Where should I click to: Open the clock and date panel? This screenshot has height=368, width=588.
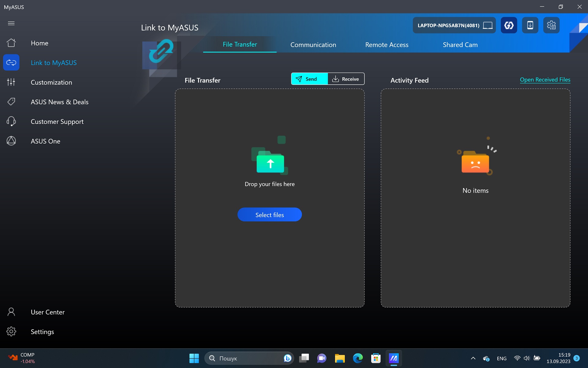tap(558, 358)
